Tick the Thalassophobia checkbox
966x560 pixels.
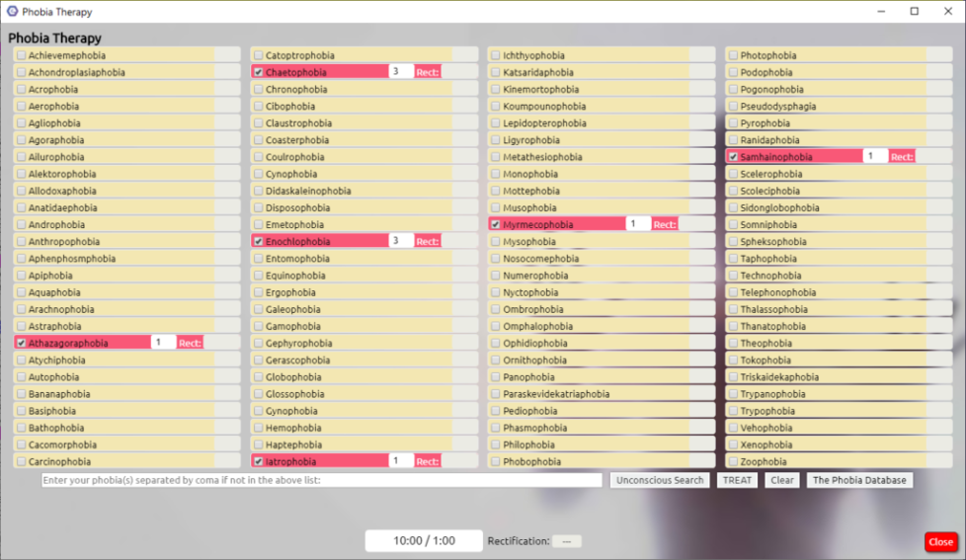733,309
